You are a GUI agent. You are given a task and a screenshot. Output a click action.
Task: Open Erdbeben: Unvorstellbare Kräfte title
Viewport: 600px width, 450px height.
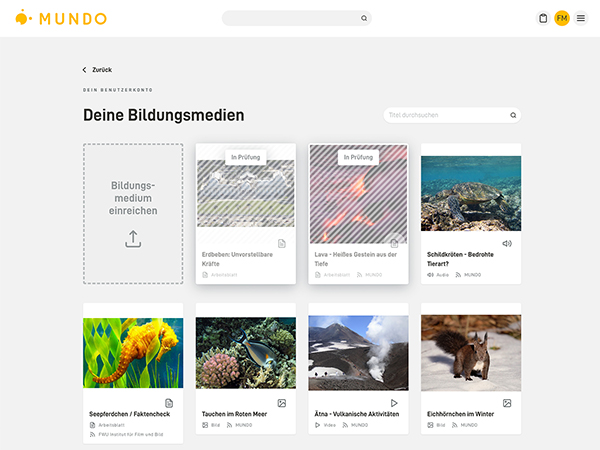coord(237,259)
